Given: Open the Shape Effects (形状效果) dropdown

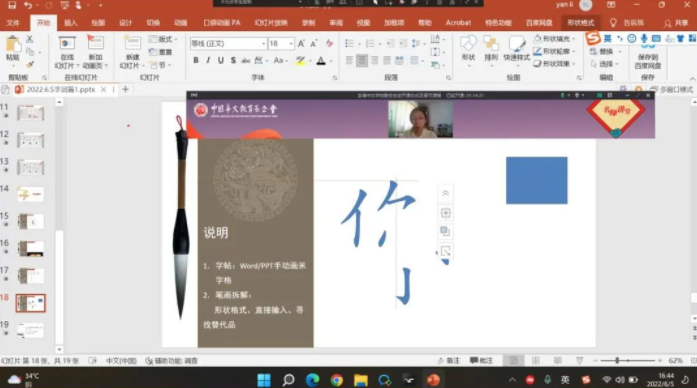Looking at the screenshot, I should pos(554,64).
